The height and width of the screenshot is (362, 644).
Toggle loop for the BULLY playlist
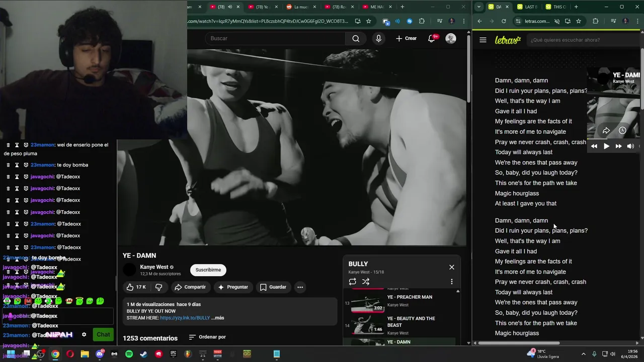352,282
